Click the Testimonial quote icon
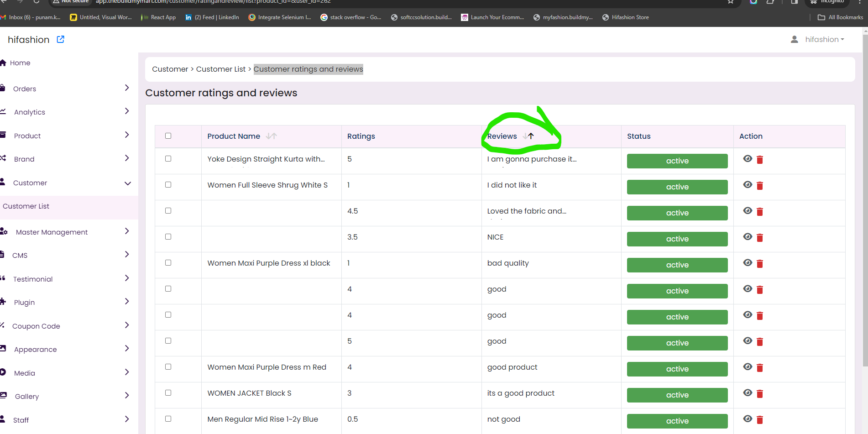Screen dimensions: 868x434 (3, 278)
